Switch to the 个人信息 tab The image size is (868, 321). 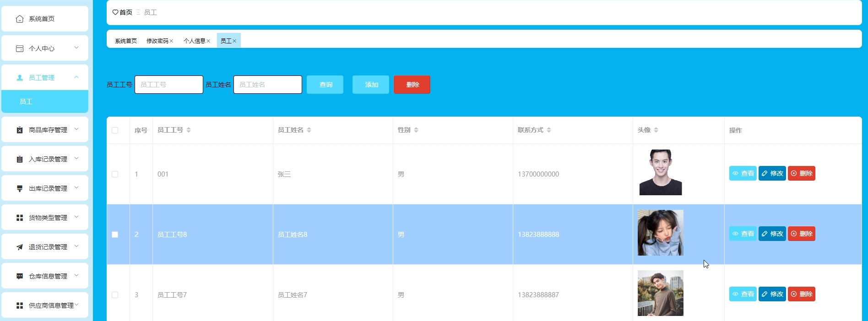194,41
